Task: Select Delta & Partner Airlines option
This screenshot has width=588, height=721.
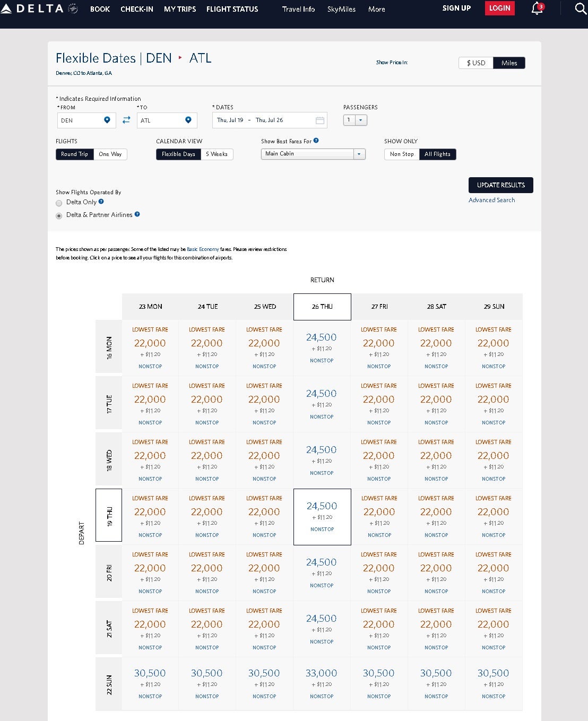Action: click(x=59, y=216)
